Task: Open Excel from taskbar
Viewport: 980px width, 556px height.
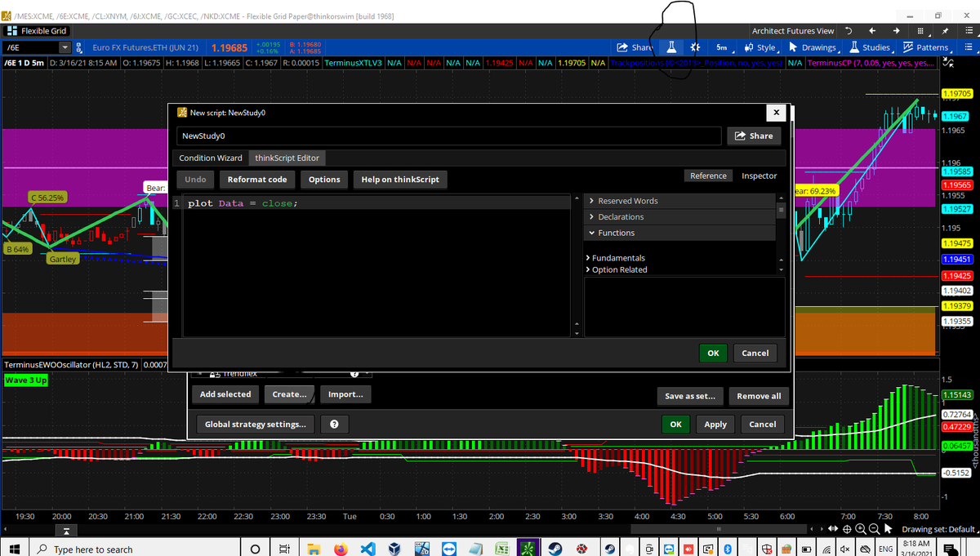Action: 503,549
